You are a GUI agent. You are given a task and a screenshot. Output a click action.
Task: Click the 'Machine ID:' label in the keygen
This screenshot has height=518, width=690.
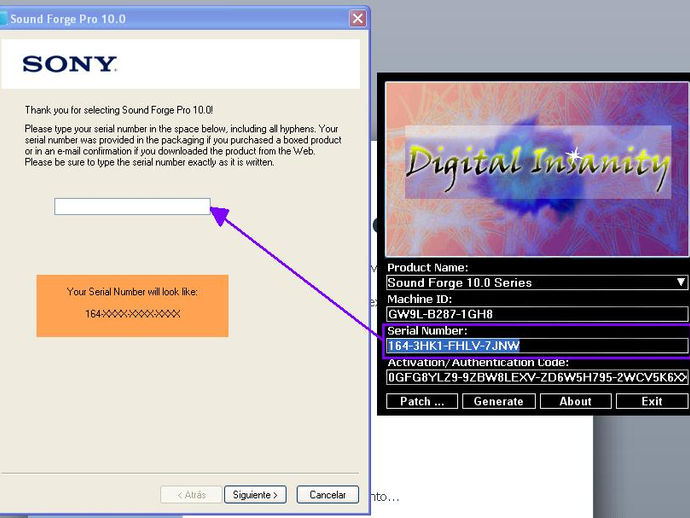[419, 299]
